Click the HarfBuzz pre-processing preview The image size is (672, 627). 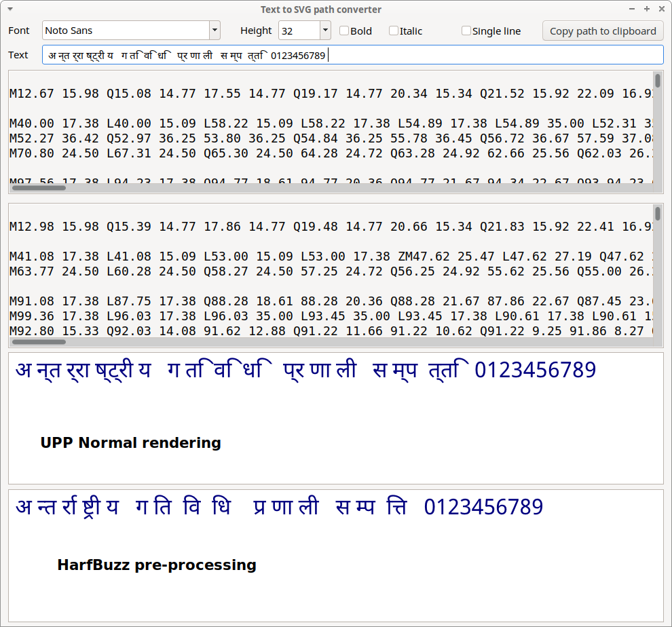[335, 555]
